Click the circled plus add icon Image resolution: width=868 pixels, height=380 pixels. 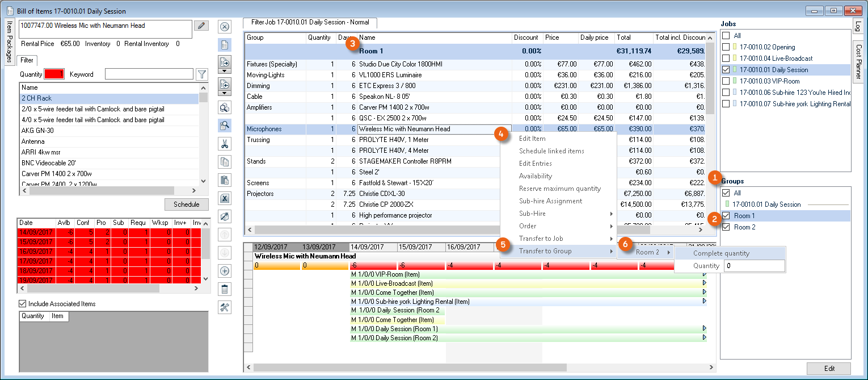click(x=224, y=271)
